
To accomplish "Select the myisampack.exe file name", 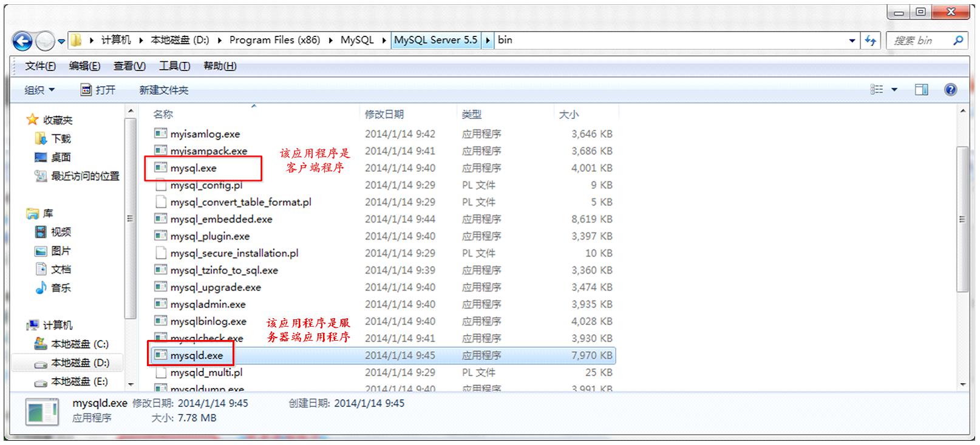I will pos(208,151).
